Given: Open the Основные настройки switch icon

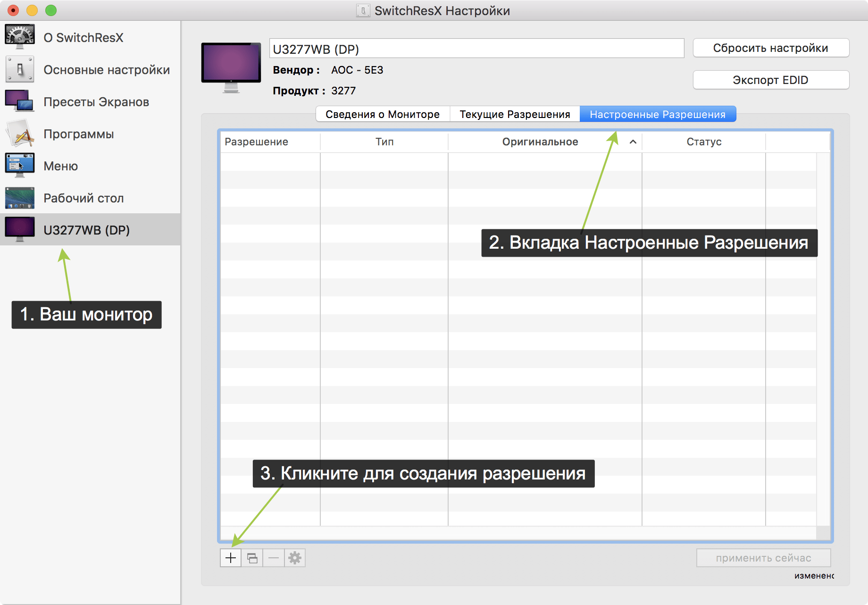Looking at the screenshot, I should 20,69.
